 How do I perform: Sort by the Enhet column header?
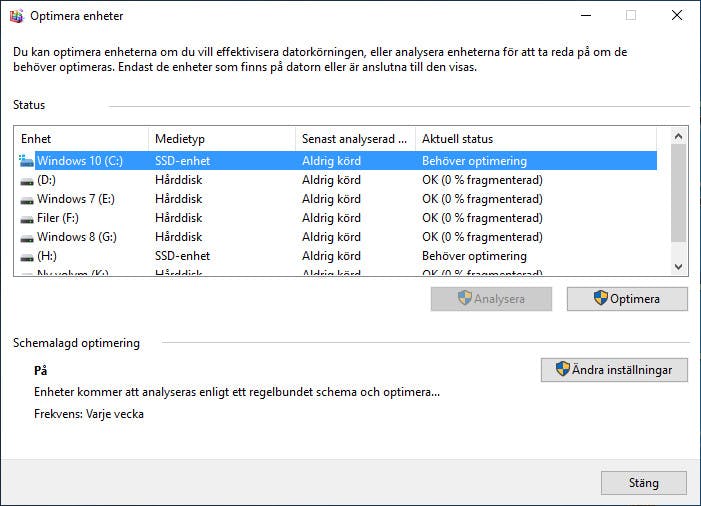coord(81,139)
